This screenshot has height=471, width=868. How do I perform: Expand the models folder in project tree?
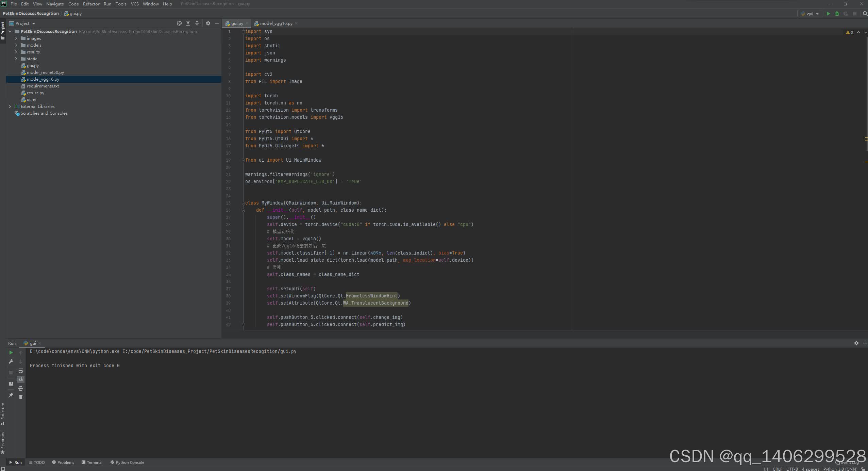tap(16, 45)
